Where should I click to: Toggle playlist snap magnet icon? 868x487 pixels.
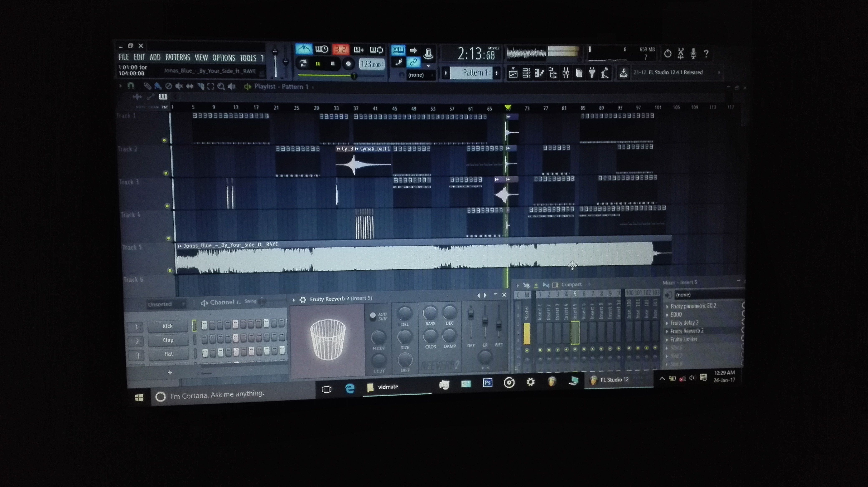click(x=131, y=86)
